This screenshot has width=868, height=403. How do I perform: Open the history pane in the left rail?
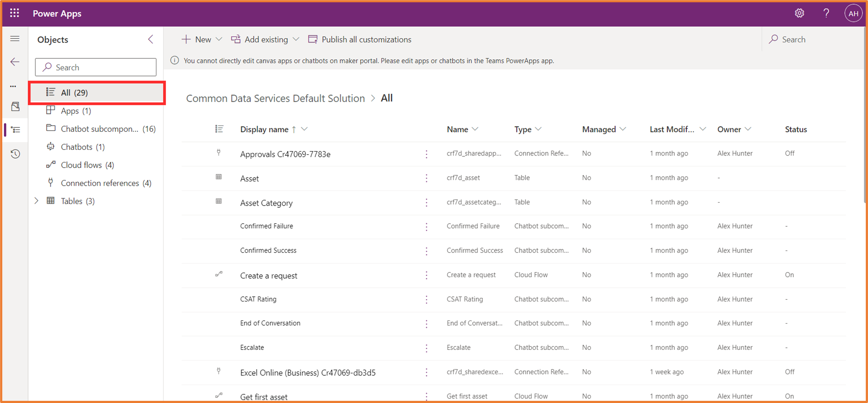coord(15,154)
